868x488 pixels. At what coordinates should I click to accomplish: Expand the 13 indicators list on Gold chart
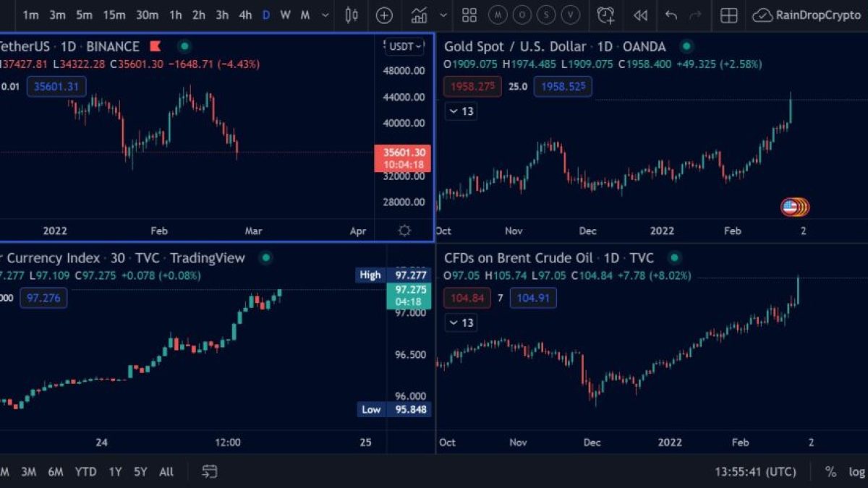point(460,111)
